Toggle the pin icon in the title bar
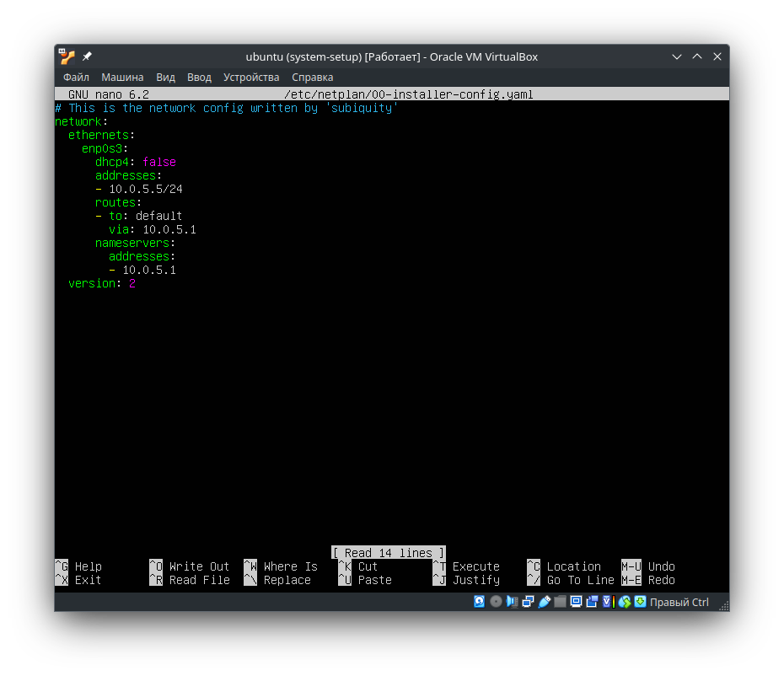 click(85, 56)
